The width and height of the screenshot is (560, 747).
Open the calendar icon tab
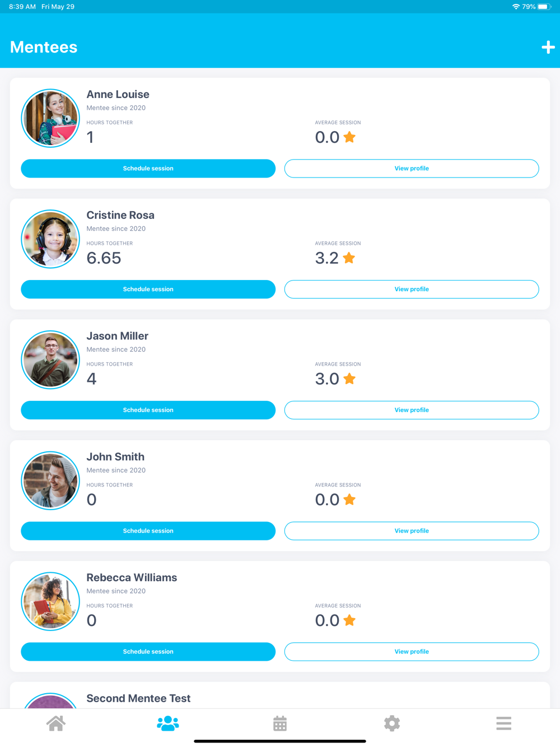click(280, 723)
